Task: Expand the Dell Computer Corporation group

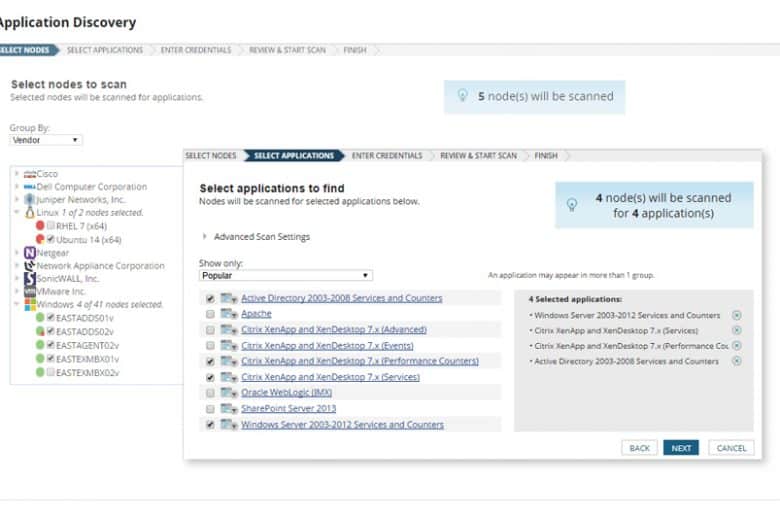Action: click(17, 187)
